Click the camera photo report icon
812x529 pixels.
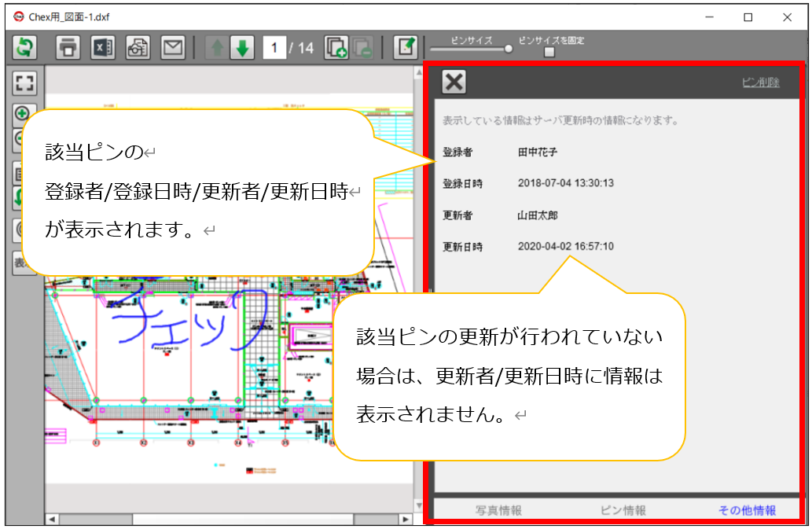pos(138,47)
